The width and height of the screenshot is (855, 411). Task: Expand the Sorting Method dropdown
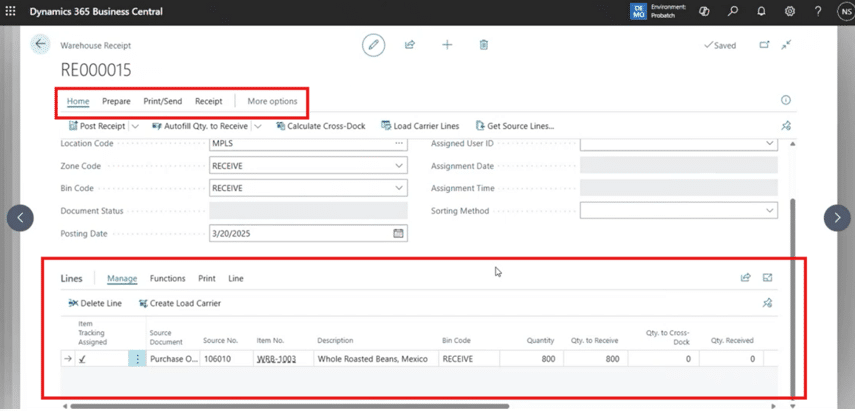(x=769, y=211)
